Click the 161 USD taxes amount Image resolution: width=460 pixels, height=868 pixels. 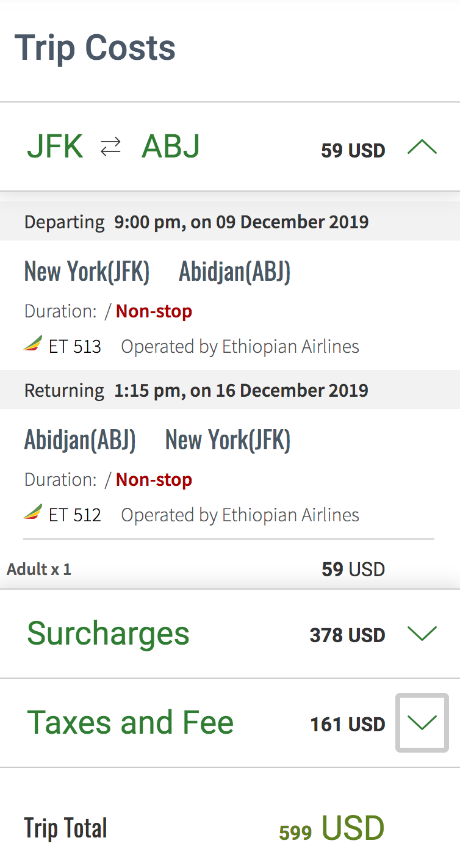point(347,725)
